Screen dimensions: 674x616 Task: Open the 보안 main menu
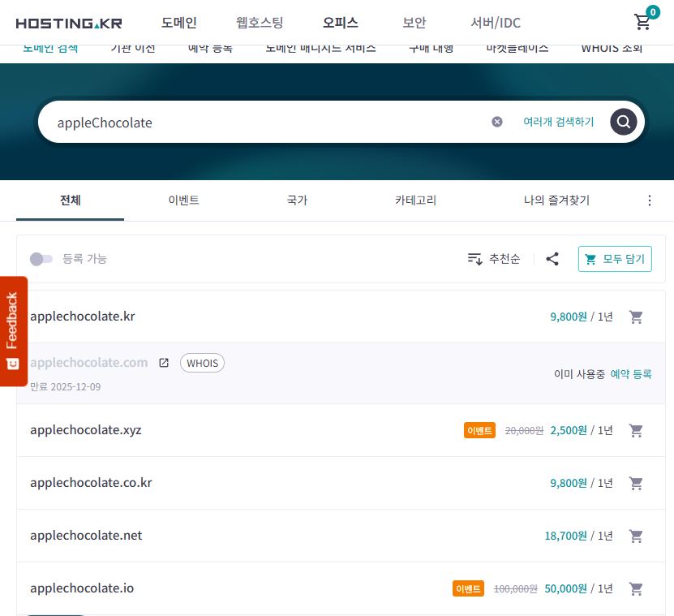click(414, 23)
